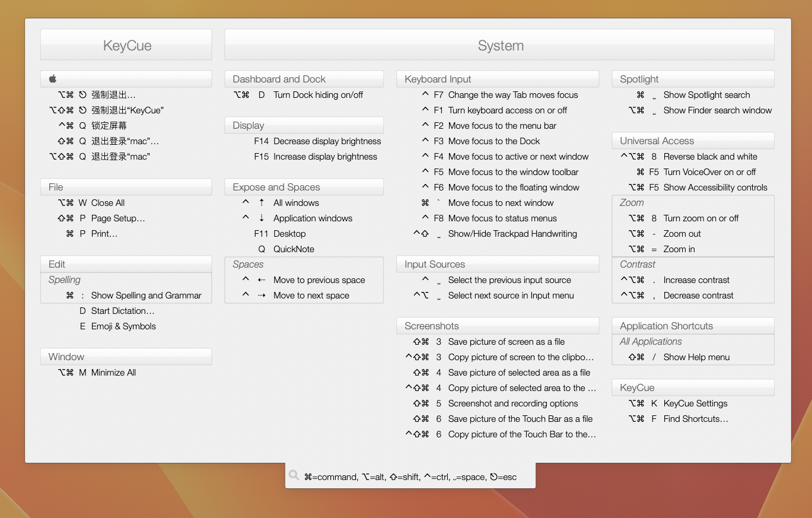The height and width of the screenshot is (518, 812).
Task: Click Show Help menu shortcut
Action: click(693, 357)
